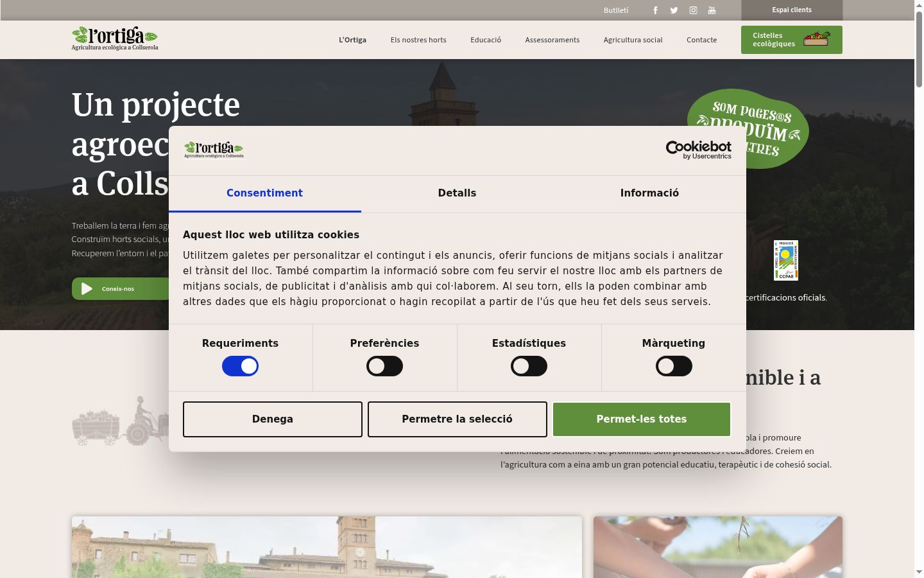Click the 'Som pagesos' green badge
Image resolution: width=924 pixels, height=578 pixels.
click(x=748, y=128)
